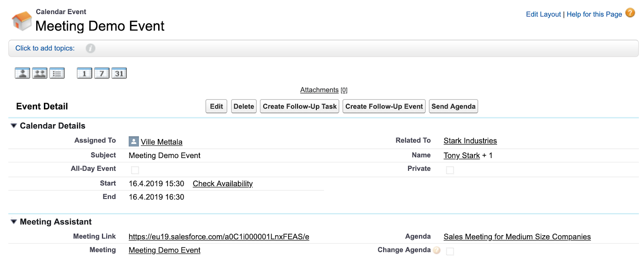This screenshot has height=263, width=644.
Task: Click the Delete button
Action: (x=244, y=106)
